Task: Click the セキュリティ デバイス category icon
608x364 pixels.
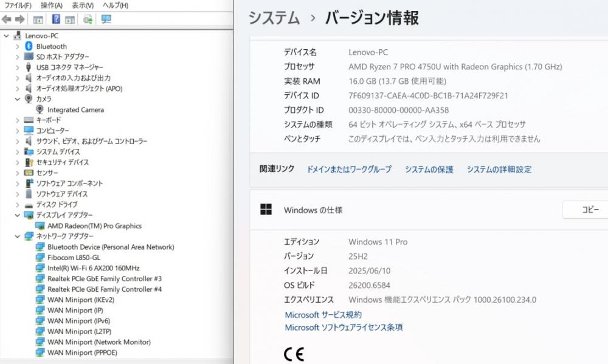Action: (x=29, y=162)
